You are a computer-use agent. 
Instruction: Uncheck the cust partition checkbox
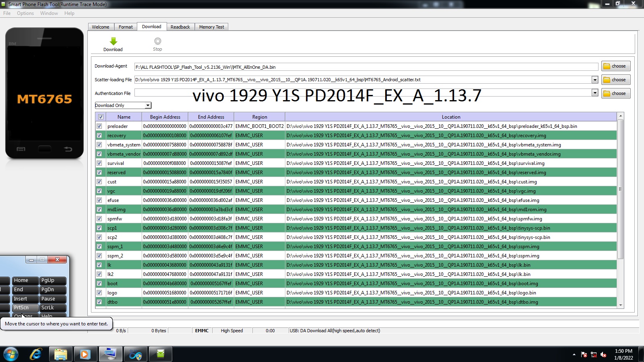tap(99, 182)
